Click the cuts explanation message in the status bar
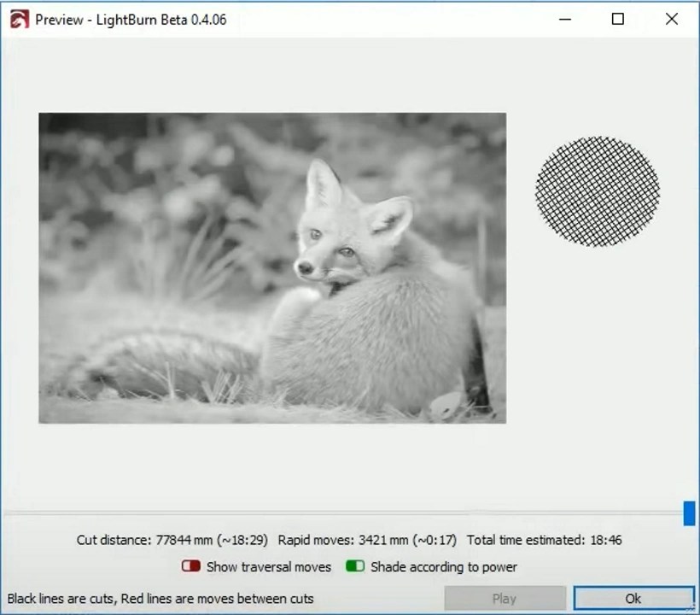 click(x=159, y=599)
